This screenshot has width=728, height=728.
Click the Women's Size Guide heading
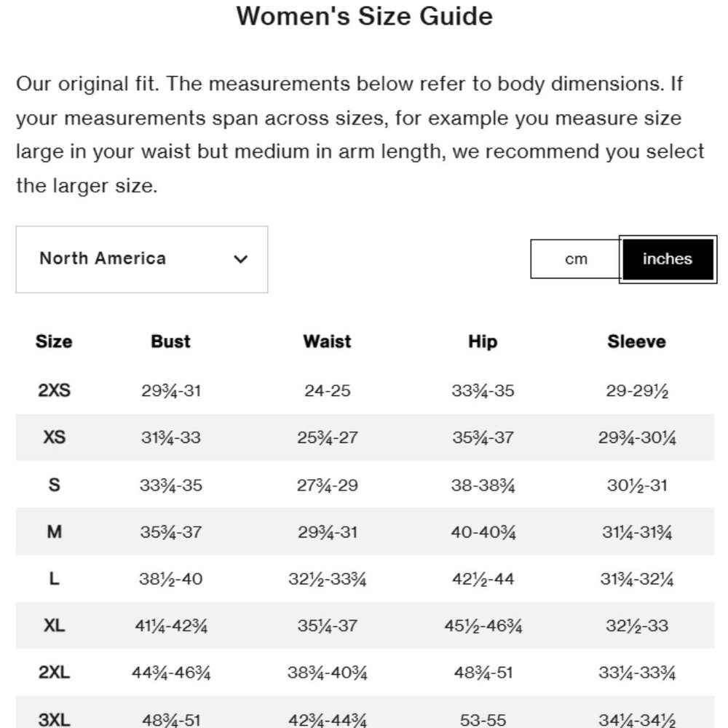click(x=365, y=16)
